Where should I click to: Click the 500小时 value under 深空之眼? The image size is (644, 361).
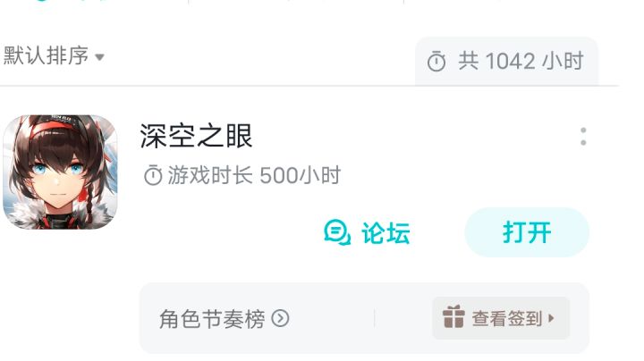301,175
